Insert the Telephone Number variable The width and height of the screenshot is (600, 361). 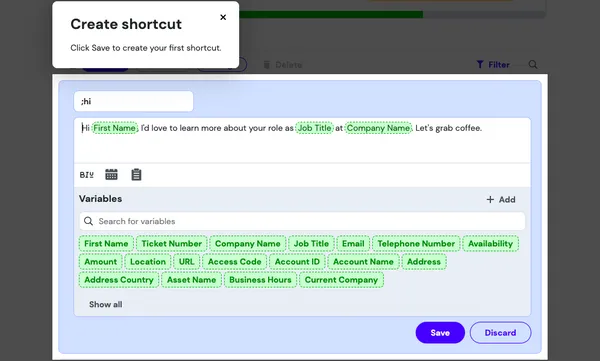pyautogui.click(x=416, y=243)
